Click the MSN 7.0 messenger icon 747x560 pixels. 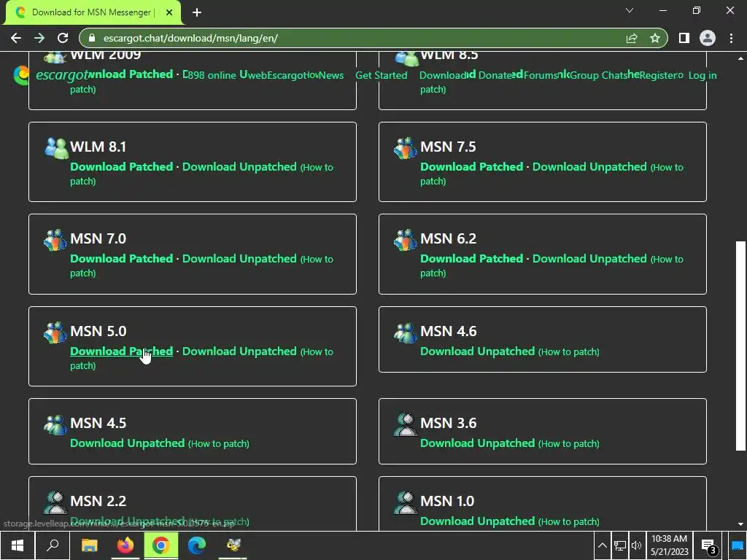pyautogui.click(x=55, y=240)
